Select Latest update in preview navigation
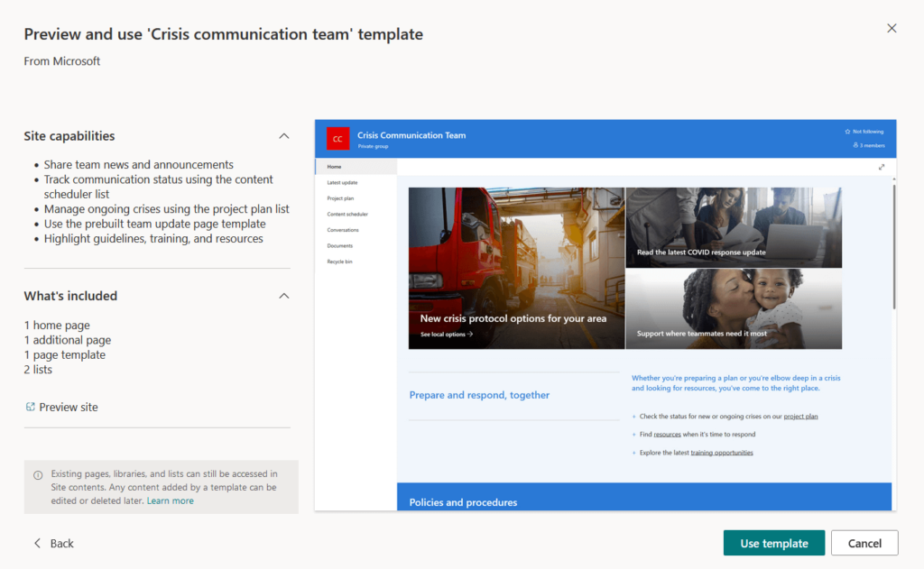This screenshot has width=924, height=569. point(342,182)
